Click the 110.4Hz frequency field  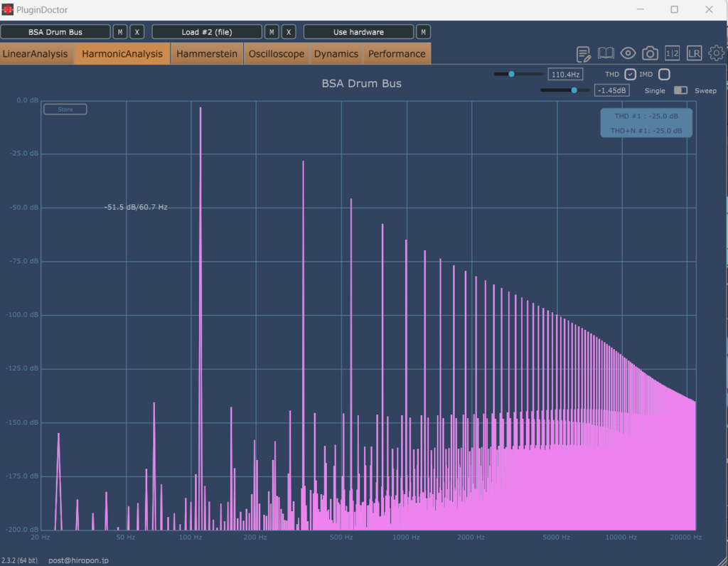coord(565,74)
